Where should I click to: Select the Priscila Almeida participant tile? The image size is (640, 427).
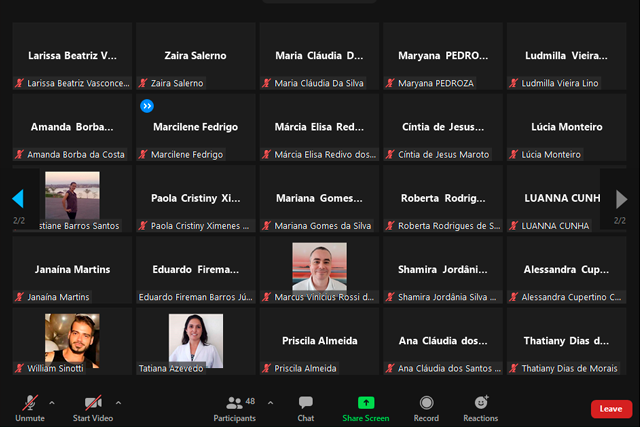pos(319,341)
